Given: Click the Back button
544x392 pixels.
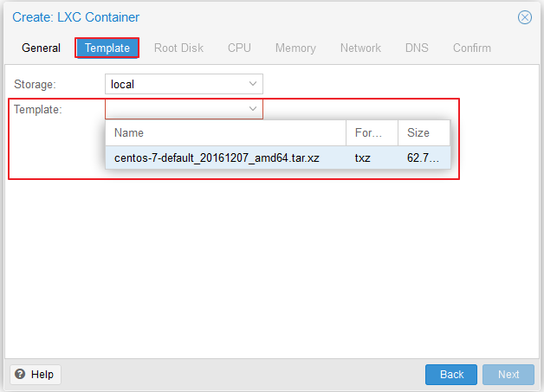Looking at the screenshot, I should tap(451, 375).
